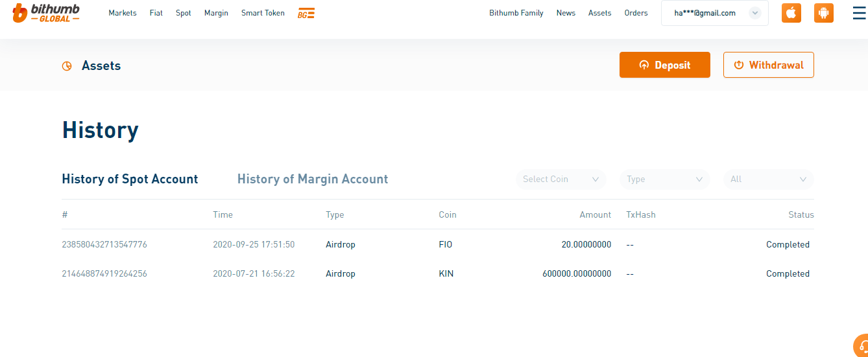
Task: Click the Deposit button
Action: coord(664,65)
